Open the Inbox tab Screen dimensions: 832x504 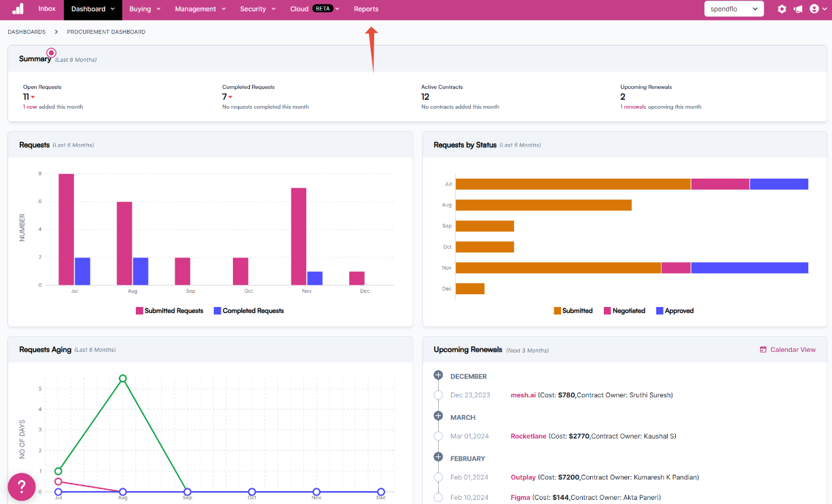[x=47, y=9]
